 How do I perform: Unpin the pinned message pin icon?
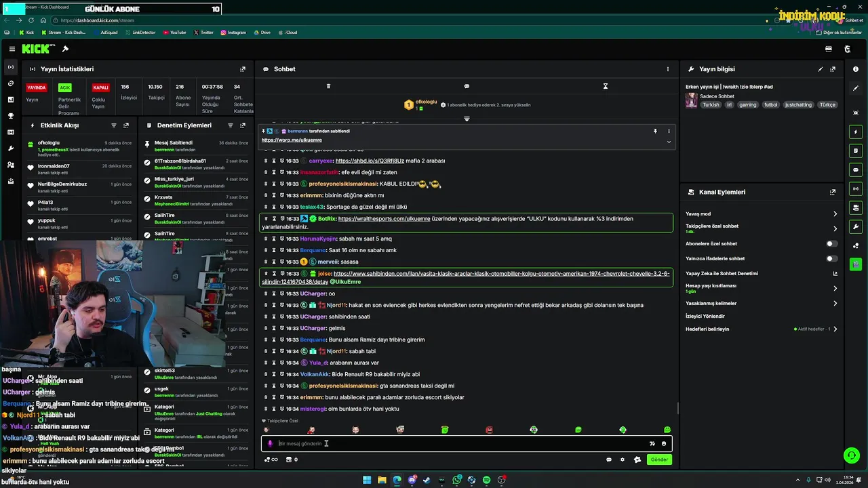tap(655, 131)
